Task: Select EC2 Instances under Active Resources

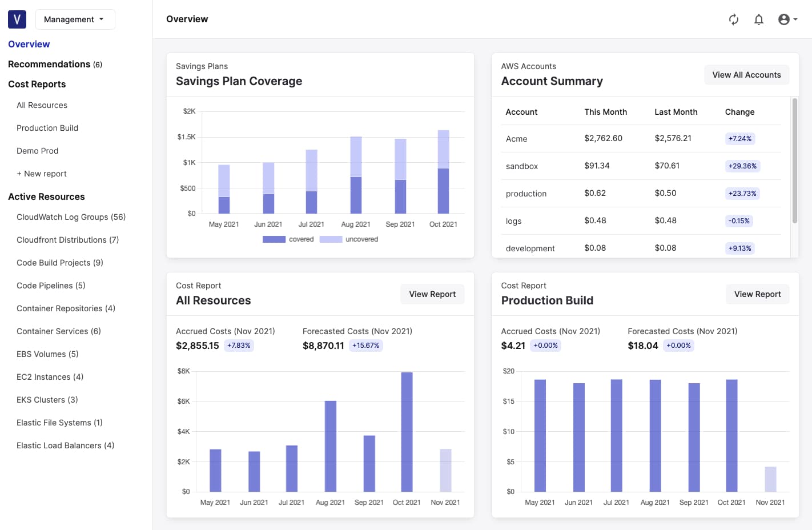Action: (x=50, y=376)
